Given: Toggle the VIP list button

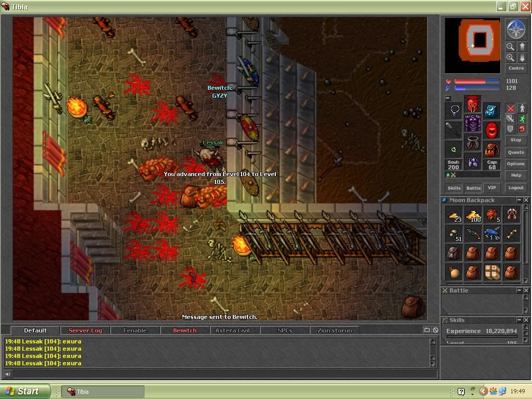Looking at the screenshot, I should pyautogui.click(x=492, y=188).
